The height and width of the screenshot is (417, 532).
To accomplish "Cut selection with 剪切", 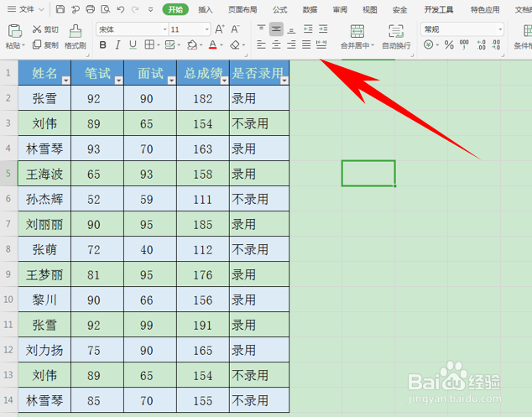I will click(45, 29).
